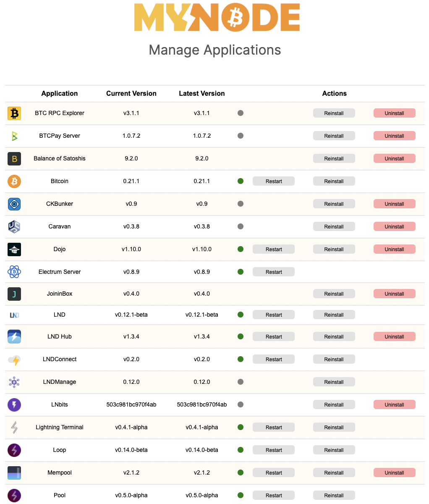Uninstall BTC RPC Explorer

pos(395,113)
